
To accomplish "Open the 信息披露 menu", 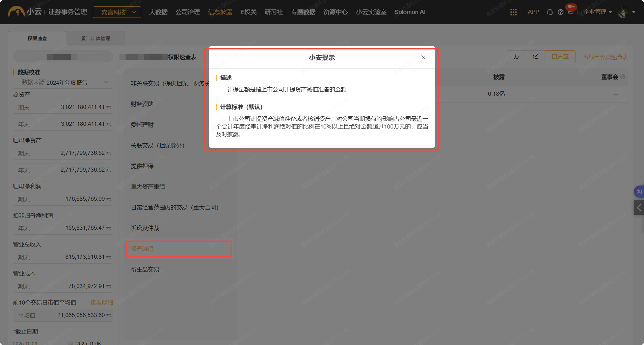I will coord(220,12).
